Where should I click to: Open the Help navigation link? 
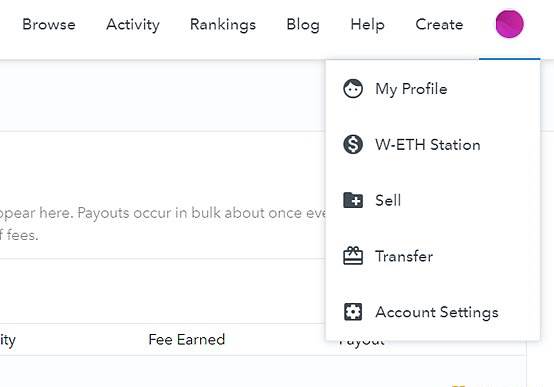(x=367, y=25)
